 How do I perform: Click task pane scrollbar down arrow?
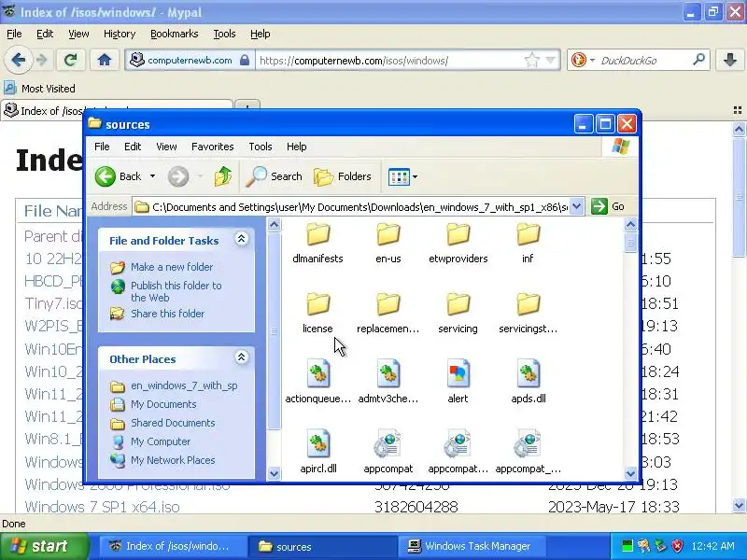point(274,473)
